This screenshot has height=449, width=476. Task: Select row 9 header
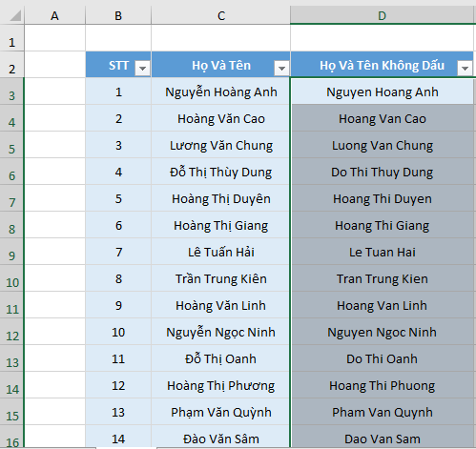pyautogui.click(x=11, y=252)
